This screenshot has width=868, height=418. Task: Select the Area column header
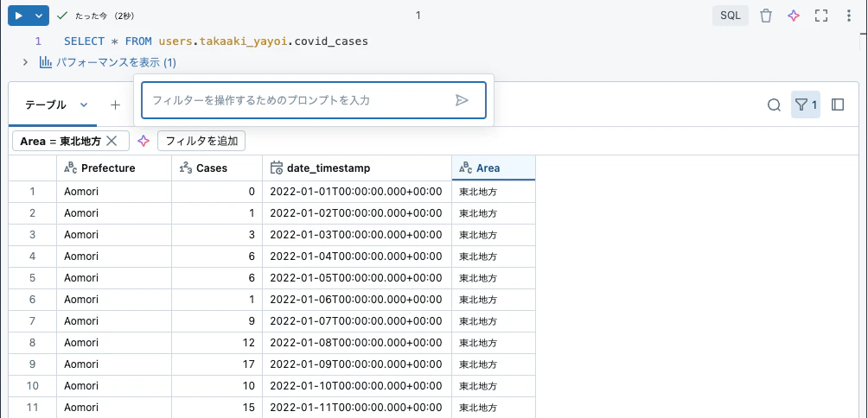click(x=494, y=168)
